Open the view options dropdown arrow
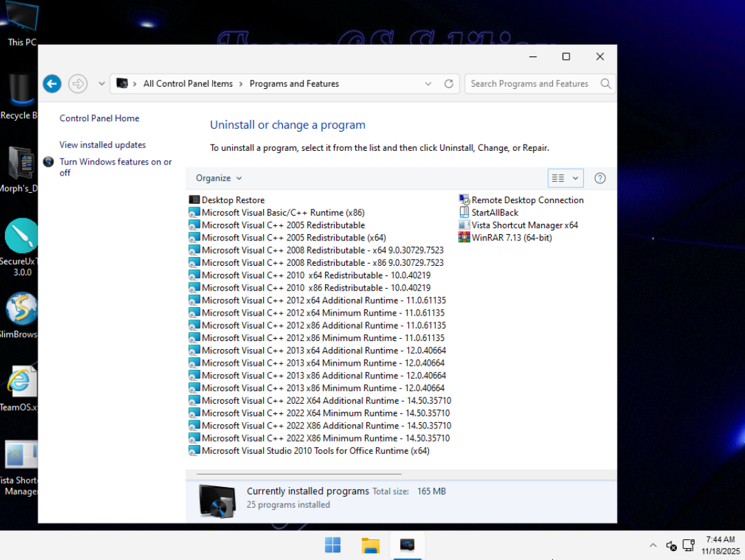Viewport: 745px width, 560px height. click(576, 178)
